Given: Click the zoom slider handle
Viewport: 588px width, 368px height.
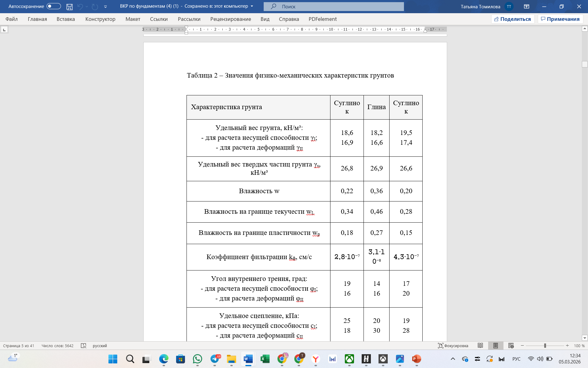Looking at the screenshot, I should (x=545, y=346).
